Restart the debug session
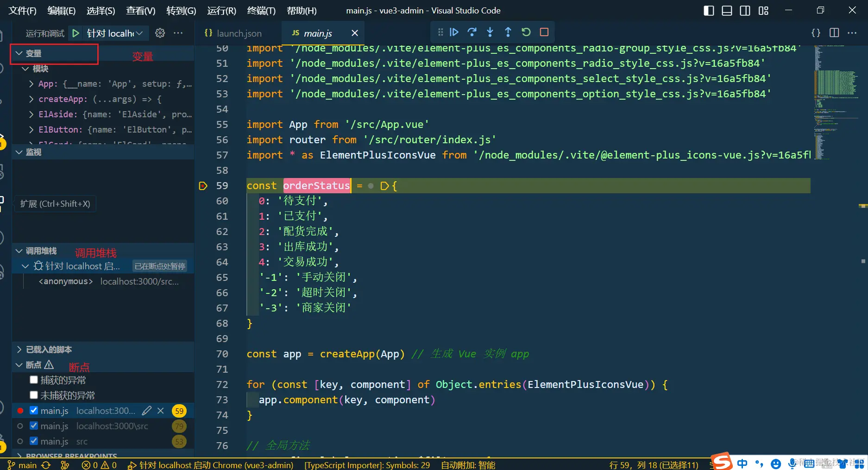The height and width of the screenshot is (470, 868). [x=526, y=32]
